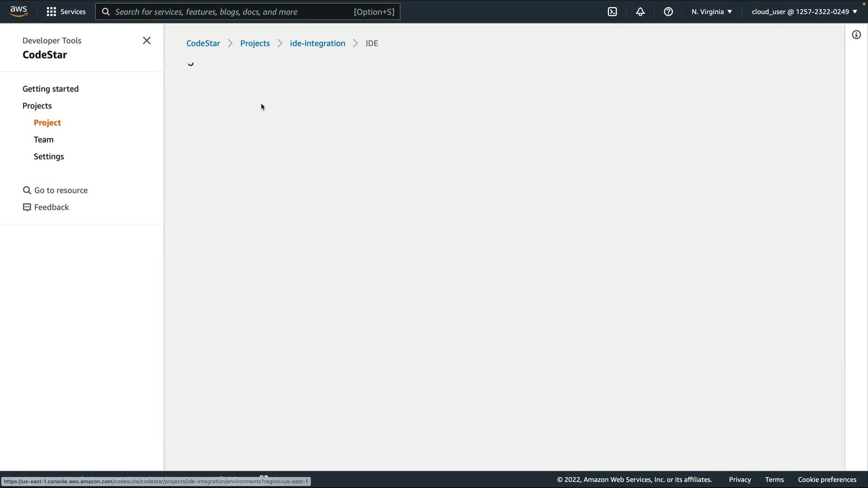Open the info panel icon at right

(x=856, y=35)
